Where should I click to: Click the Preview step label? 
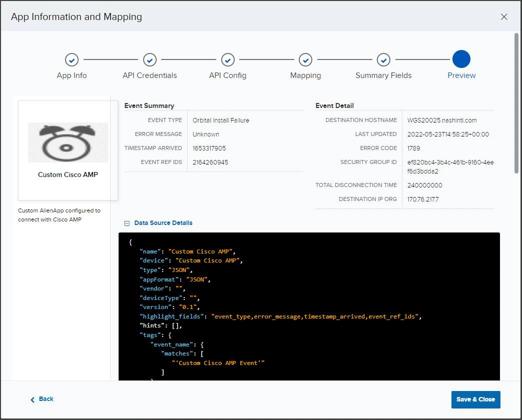(x=461, y=75)
